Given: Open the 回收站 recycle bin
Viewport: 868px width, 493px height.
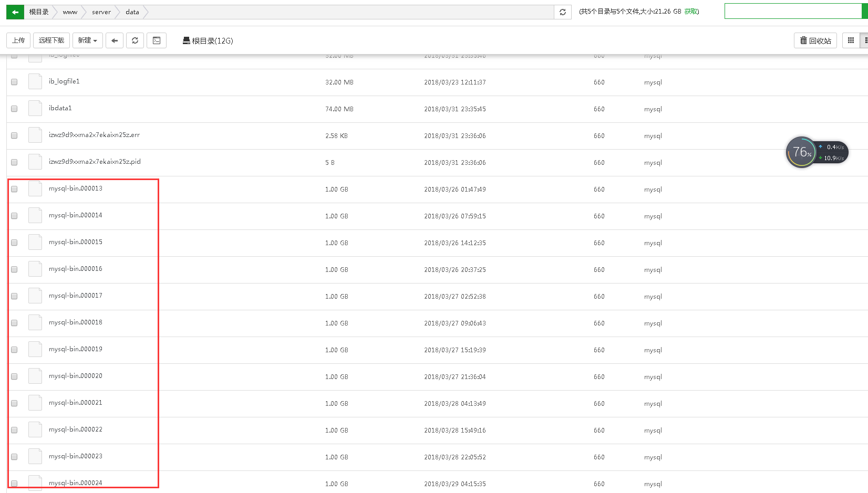Looking at the screenshot, I should pos(815,40).
